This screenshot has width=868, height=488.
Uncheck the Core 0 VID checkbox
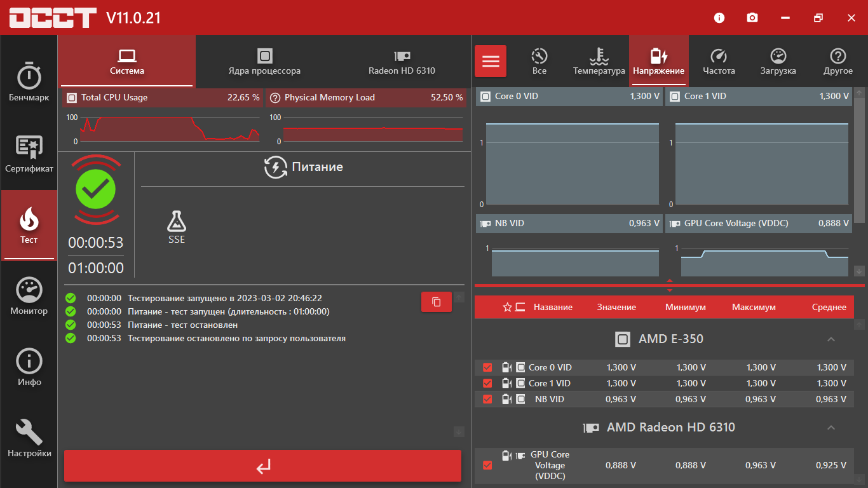click(487, 367)
